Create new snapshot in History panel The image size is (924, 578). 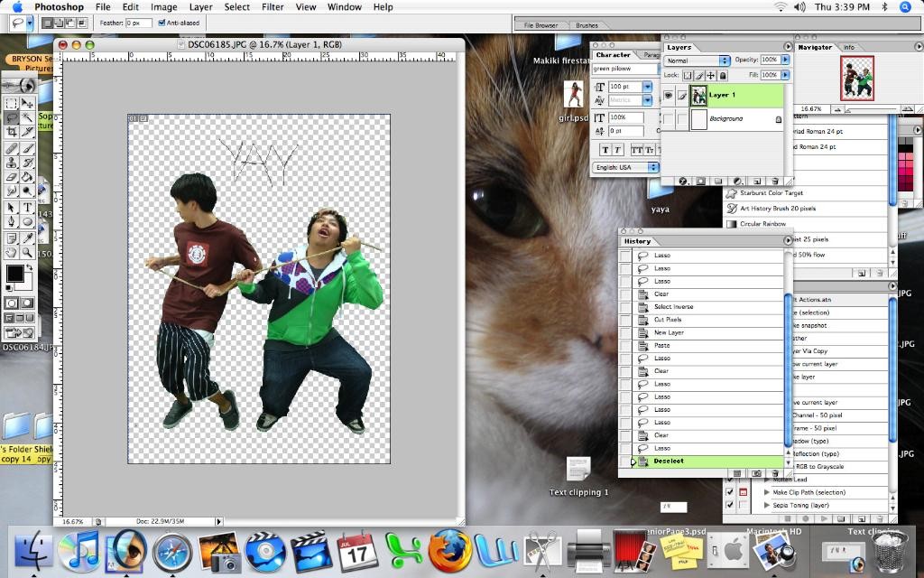point(757,473)
